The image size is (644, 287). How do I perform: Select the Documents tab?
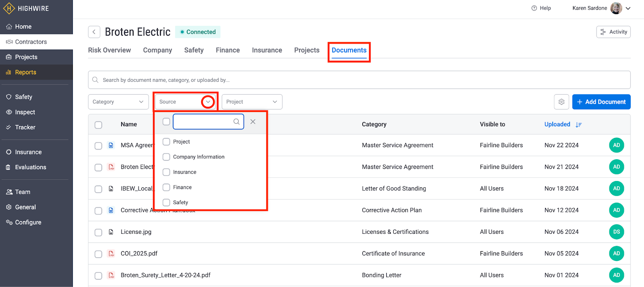(x=349, y=50)
